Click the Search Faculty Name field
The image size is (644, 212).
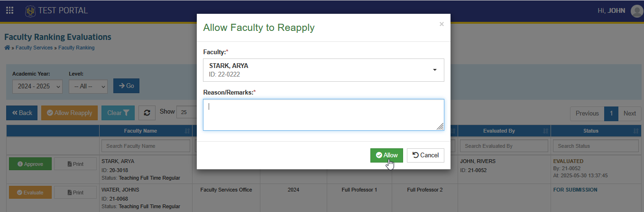[x=146, y=146]
